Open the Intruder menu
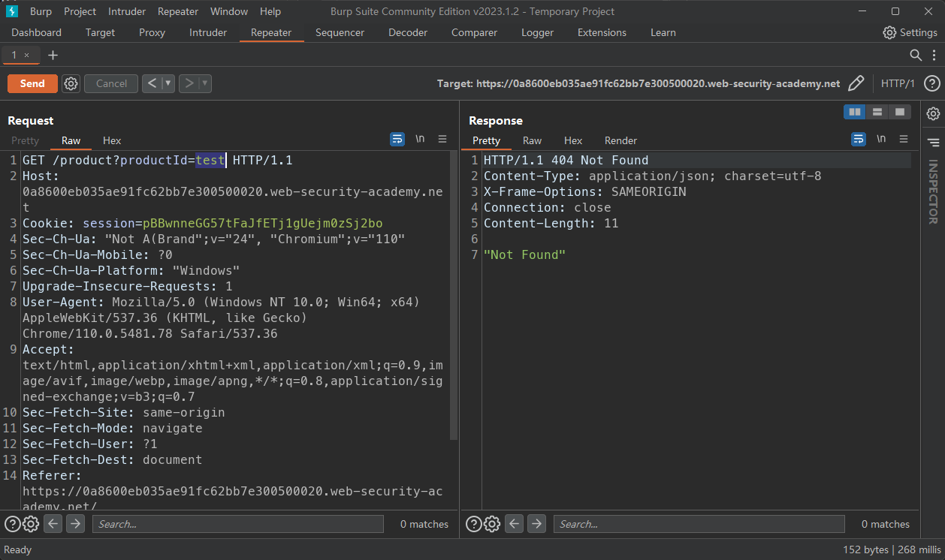Screen dimensions: 945x560 click(127, 11)
